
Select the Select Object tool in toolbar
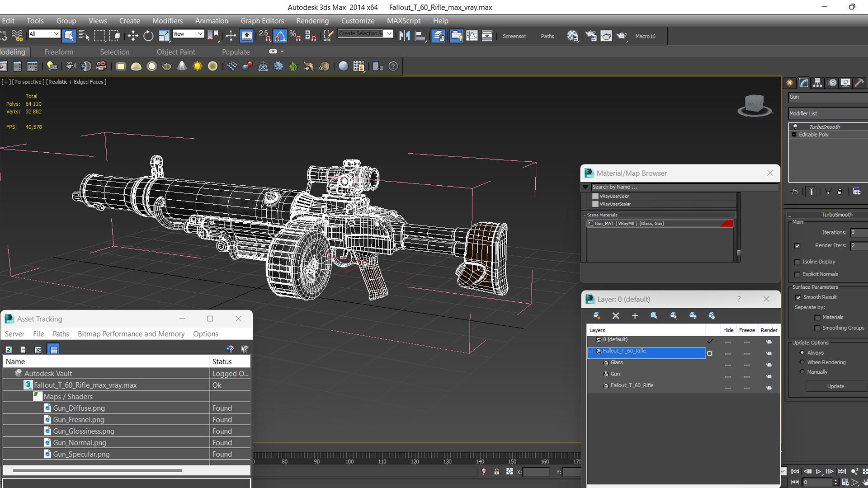[x=69, y=36]
